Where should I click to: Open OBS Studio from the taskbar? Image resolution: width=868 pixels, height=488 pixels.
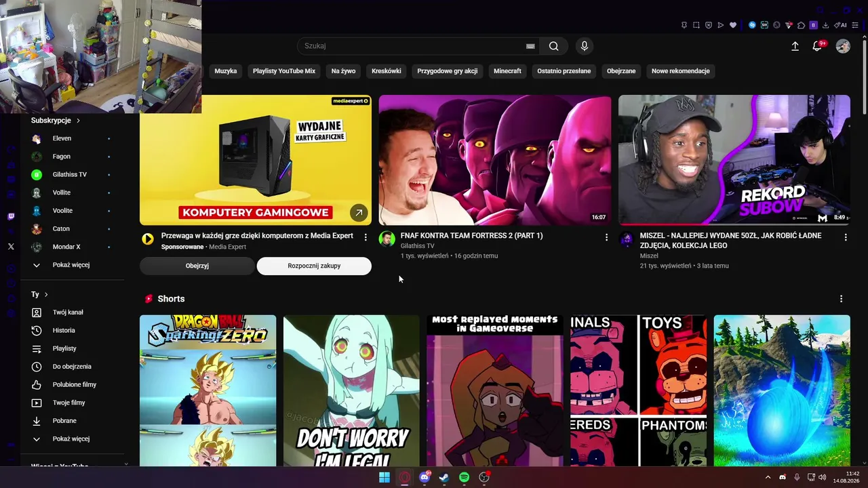pyautogui.click(x=484, y=477)
